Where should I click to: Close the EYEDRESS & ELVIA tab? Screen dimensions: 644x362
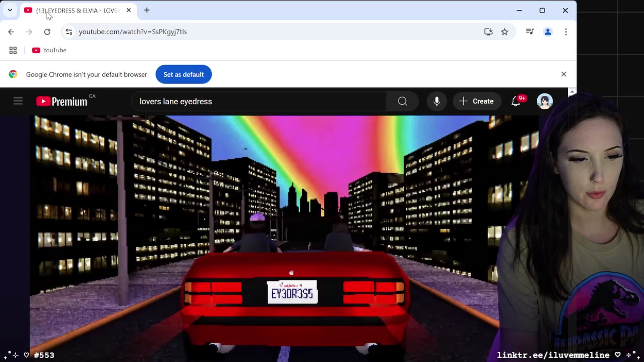pyautogui.click(x=129, y=10)
